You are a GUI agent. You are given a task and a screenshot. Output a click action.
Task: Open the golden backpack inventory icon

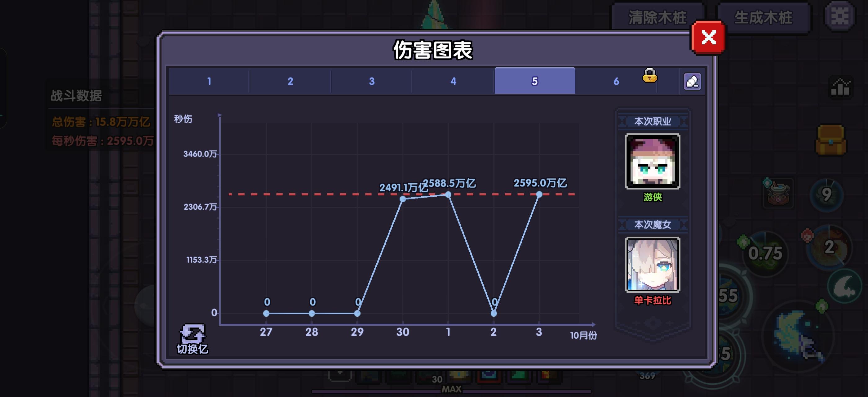click(831, 140)
